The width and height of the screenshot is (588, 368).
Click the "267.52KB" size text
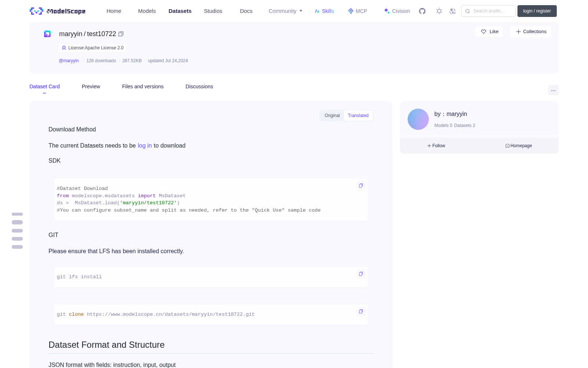coord(132,61)
